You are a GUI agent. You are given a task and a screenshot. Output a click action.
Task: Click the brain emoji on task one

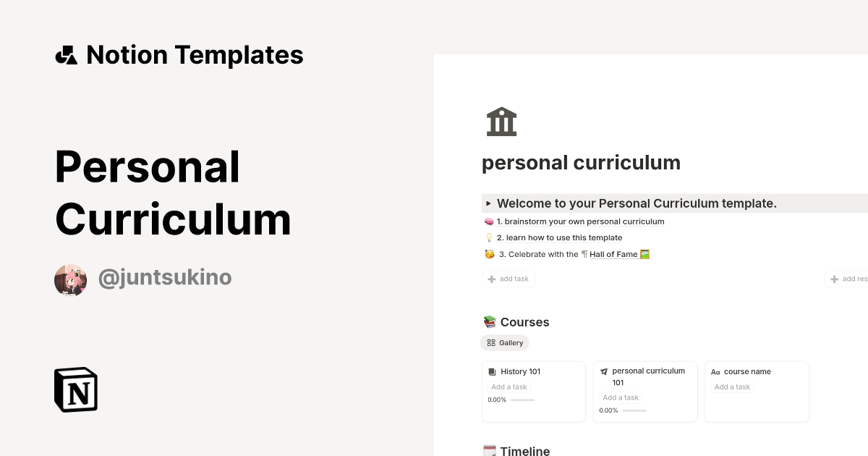(487, 221)
